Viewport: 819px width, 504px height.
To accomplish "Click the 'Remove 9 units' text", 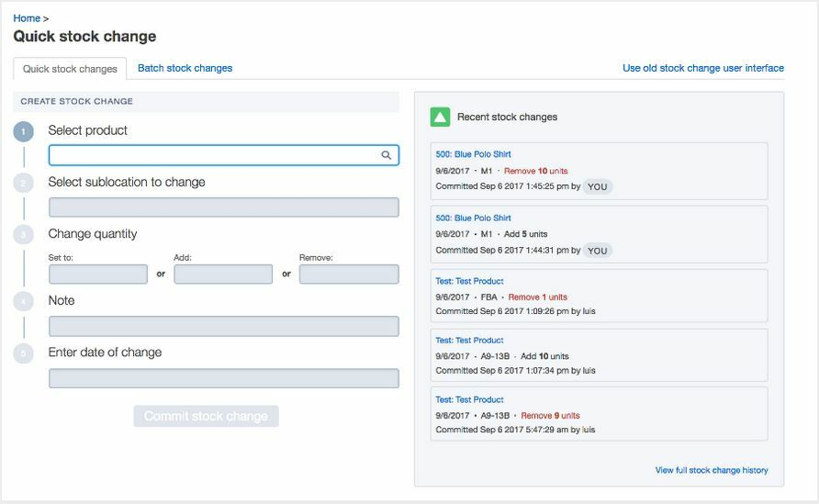I will 551,415.
